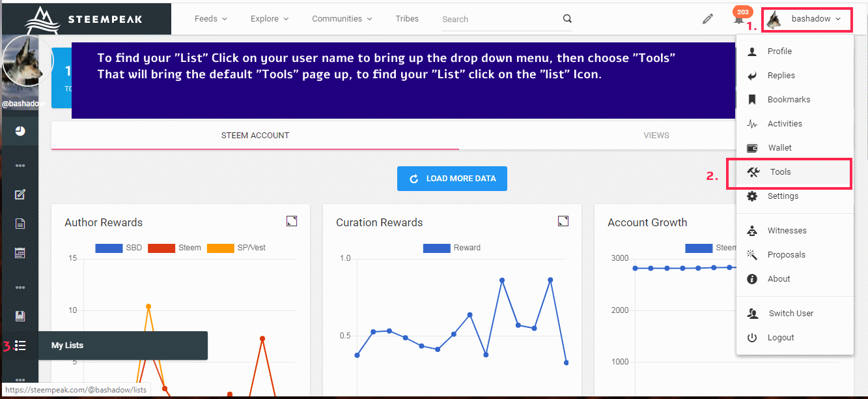Open the My Lists sidebar icon

point(20,346)
